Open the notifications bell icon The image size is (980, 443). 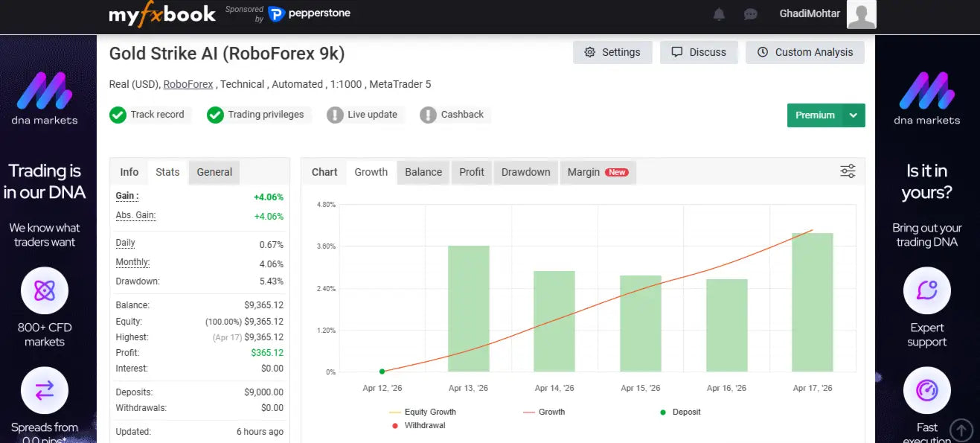[x=719, y=14]
